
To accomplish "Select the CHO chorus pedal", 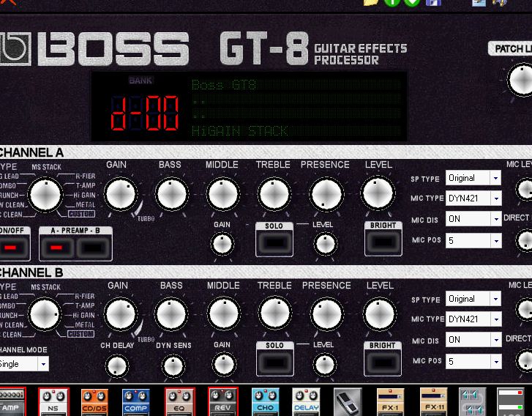I will click(x=266, y=402).
